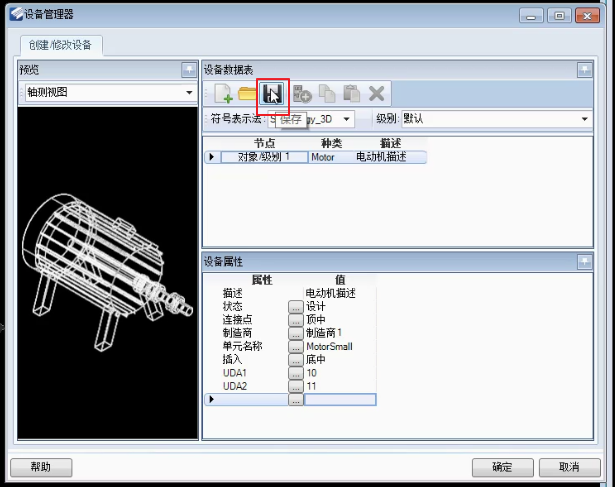
Task: Click 电动机描述 cell in data table
Action: point(381,157)
